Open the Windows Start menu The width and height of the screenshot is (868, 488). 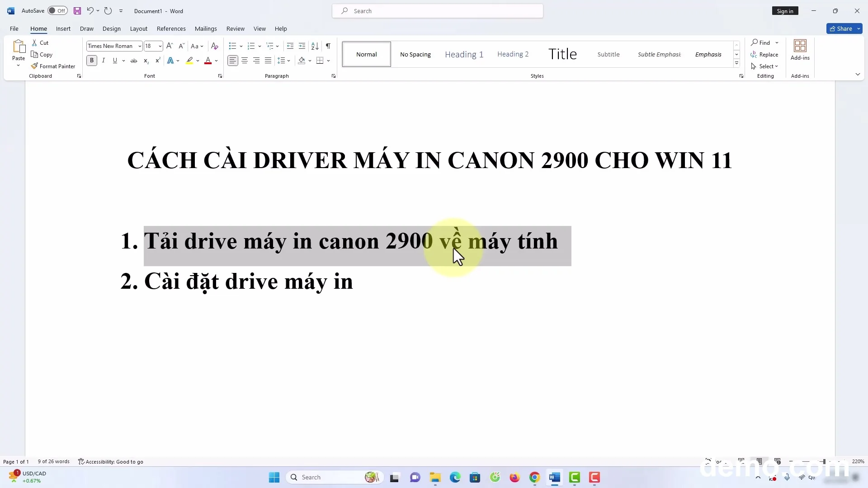[274, 477]
